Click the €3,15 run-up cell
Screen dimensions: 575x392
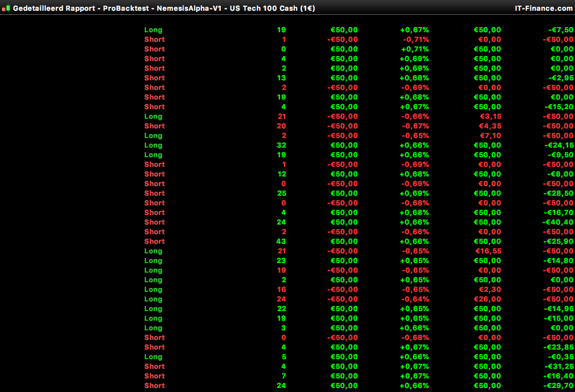pos(491,117)
